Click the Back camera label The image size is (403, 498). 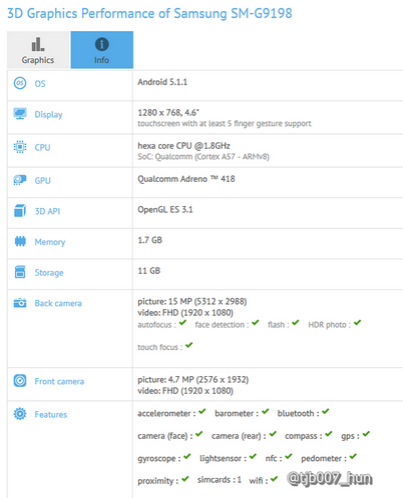point(58,303)
